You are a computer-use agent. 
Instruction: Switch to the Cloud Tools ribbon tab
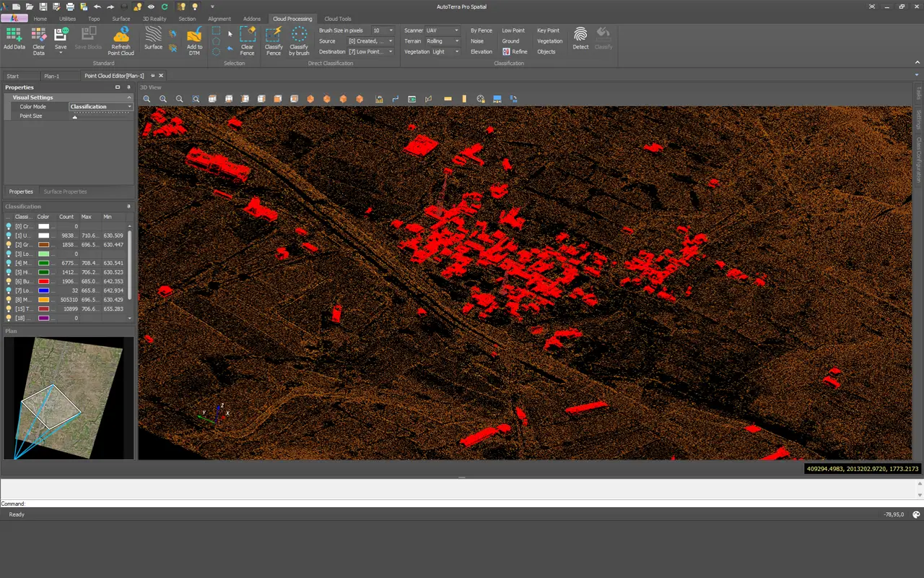[x=338, y=19]
